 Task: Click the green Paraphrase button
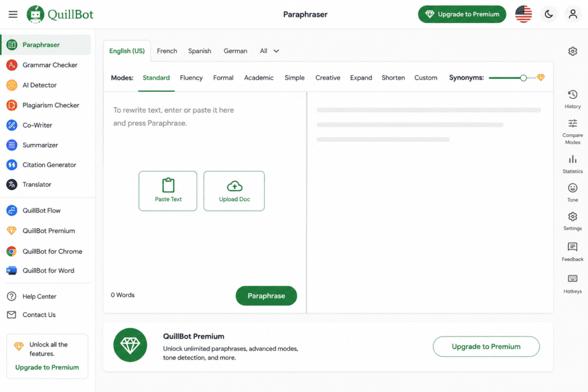(x=266, y=296)
